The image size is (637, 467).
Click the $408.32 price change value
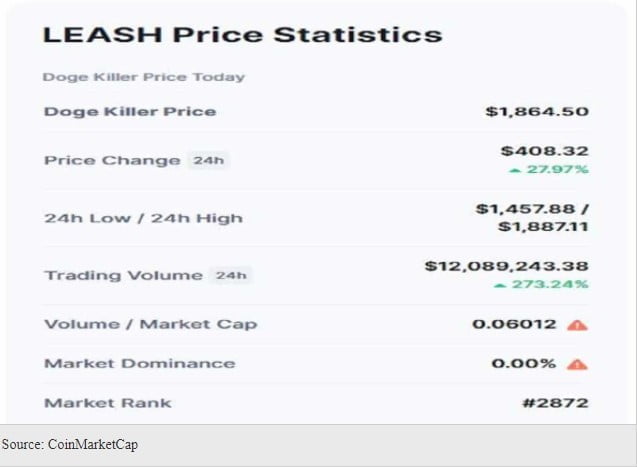pos(544,151)
